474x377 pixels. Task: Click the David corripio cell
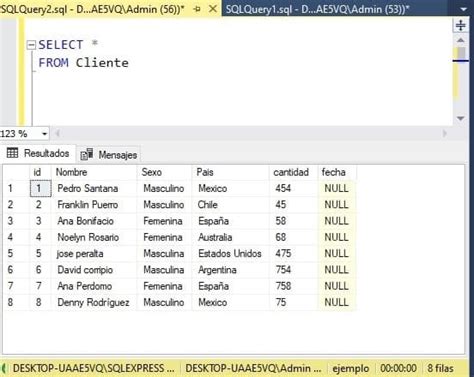pyautogui.click(x=94, y=270)
